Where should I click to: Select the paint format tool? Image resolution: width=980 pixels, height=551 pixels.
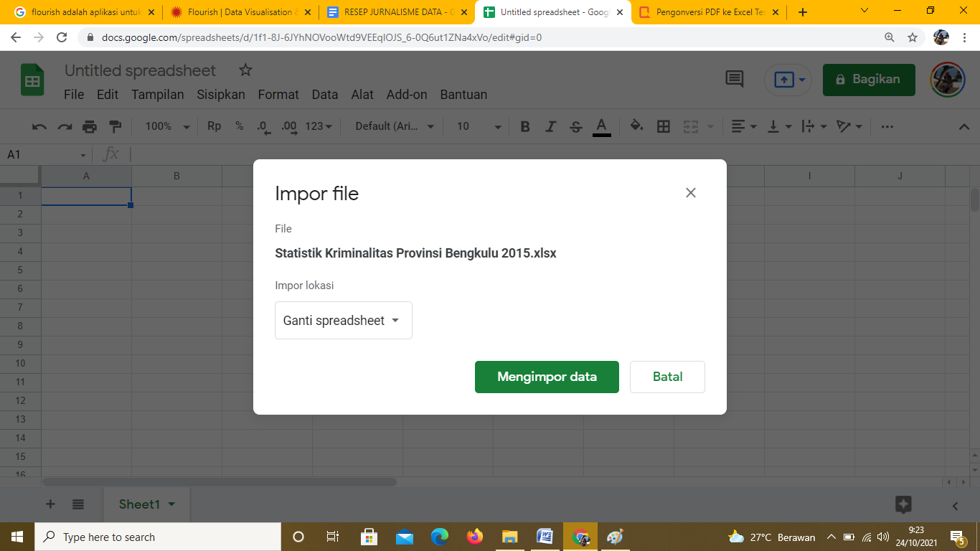tap(115, 127)
